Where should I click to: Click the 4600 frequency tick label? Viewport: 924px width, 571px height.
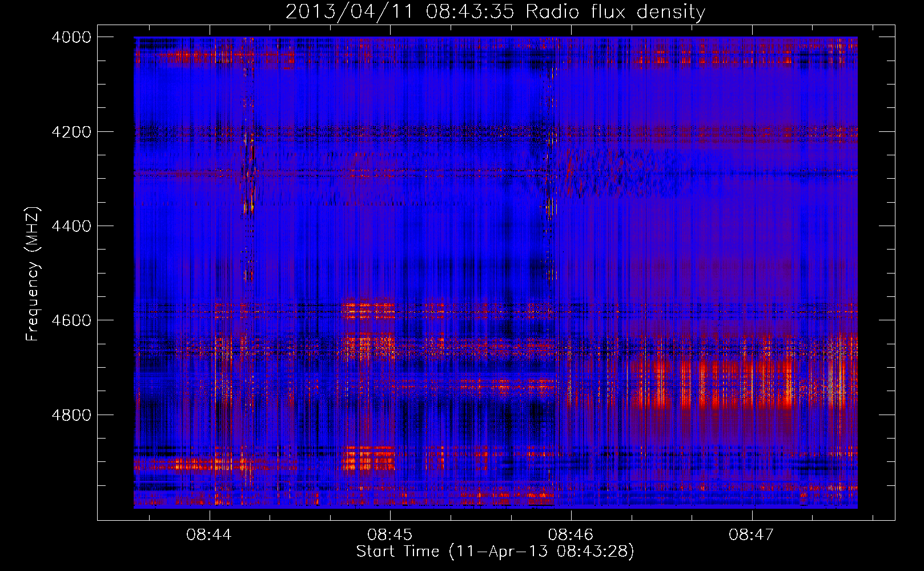pos(71,320)
